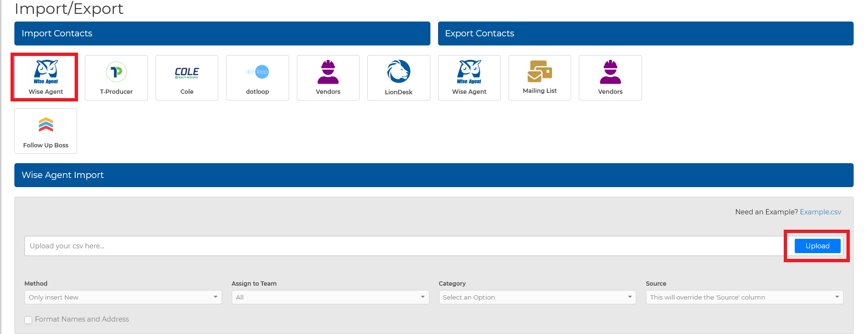Download the Example.csv link
This screenshot has height=334, width=868.
(x=820, y=212)
